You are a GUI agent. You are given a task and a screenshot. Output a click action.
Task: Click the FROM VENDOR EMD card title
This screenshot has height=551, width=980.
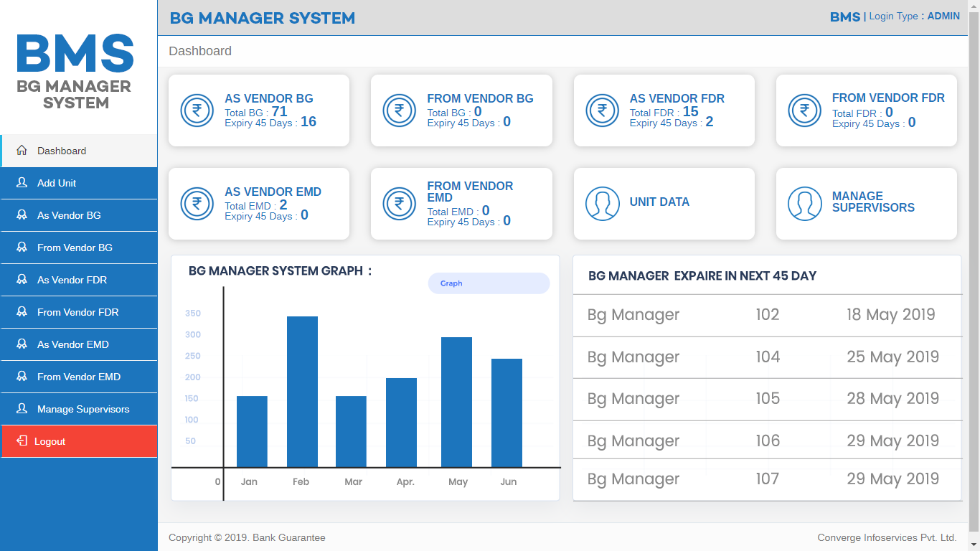pos(470,192)
